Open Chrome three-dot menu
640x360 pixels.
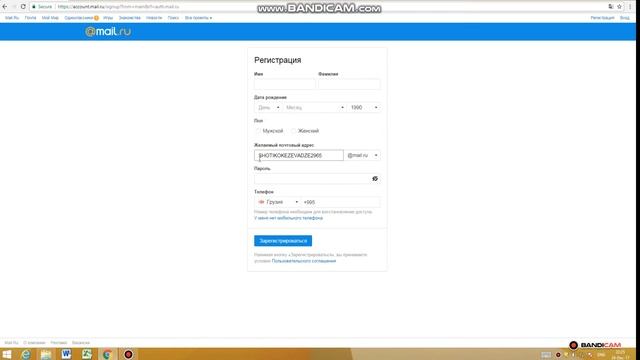coord(630,7)
